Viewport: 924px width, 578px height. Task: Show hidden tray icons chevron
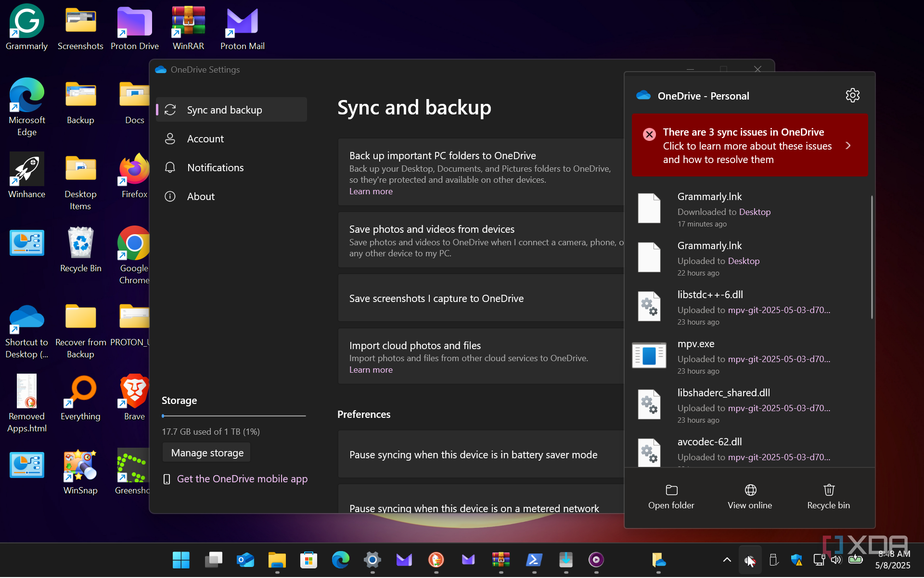[x=727, y=560]
